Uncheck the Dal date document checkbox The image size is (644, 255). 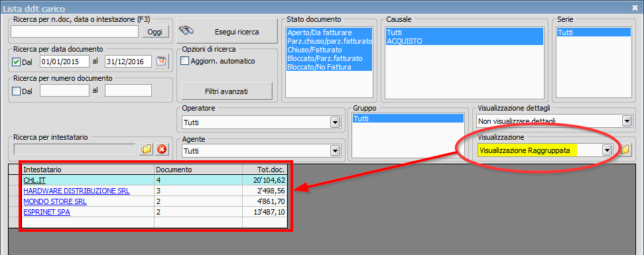click(x=17, y=62)
